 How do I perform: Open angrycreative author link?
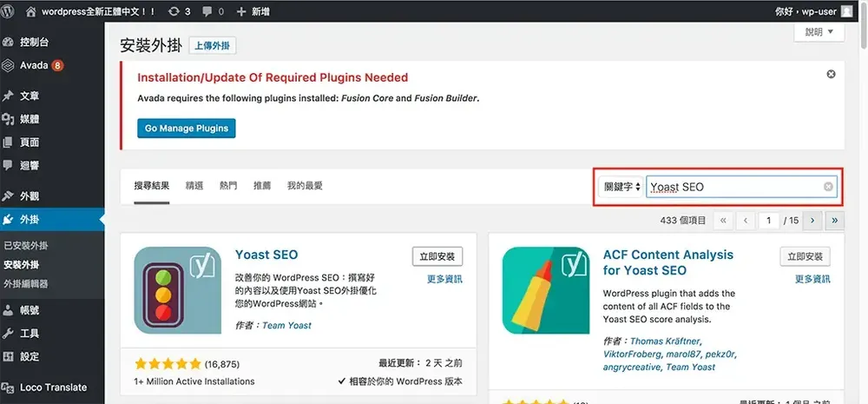[632, 367]
